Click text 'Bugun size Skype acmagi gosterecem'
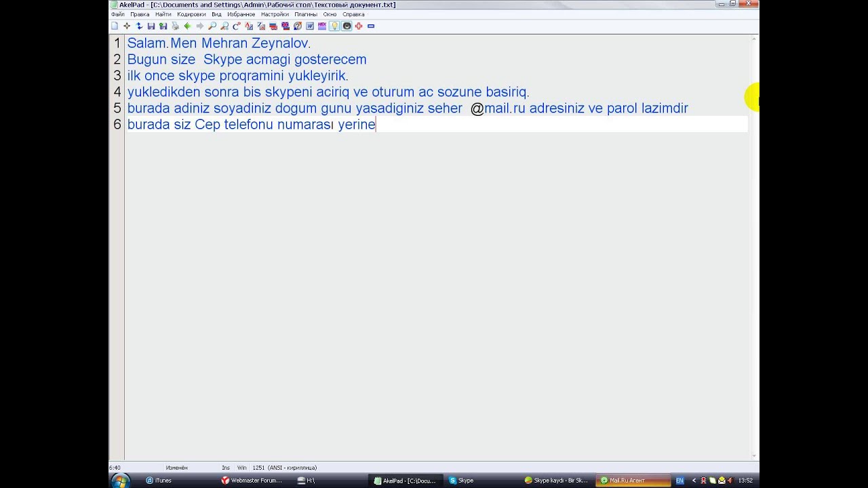This screenshot has height=488, width=868. point(247,60)
